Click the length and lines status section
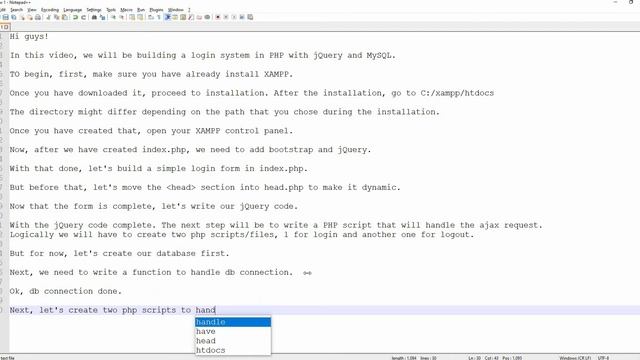 (x=414, y=358)
